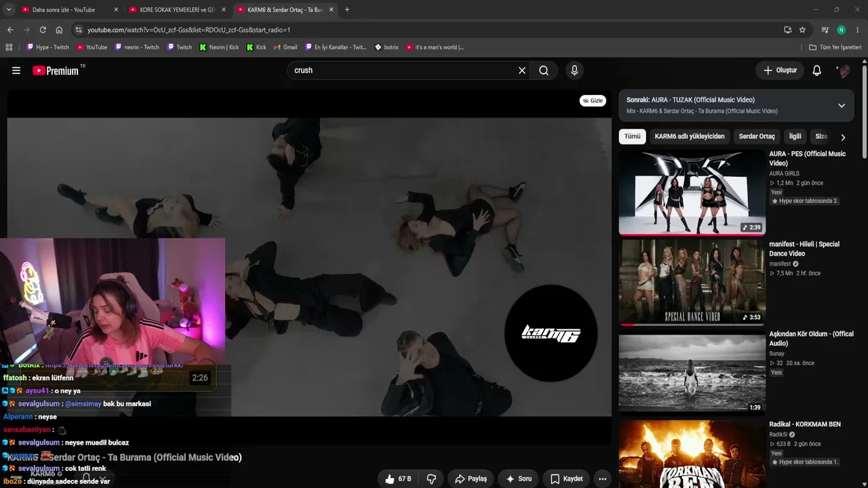
Task: Open 'Tüm Yer İşaretleri' bookmarks folder
Action: click(835, 47)
